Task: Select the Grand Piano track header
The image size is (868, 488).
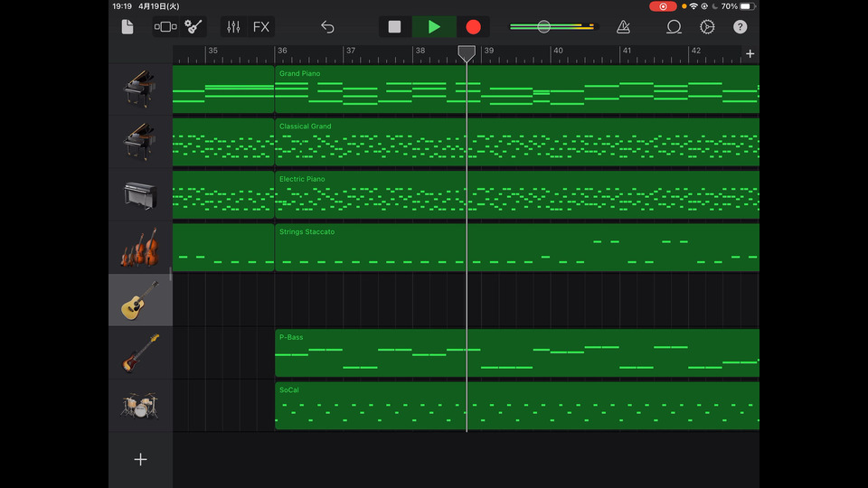Action: (x=140, y=89)
